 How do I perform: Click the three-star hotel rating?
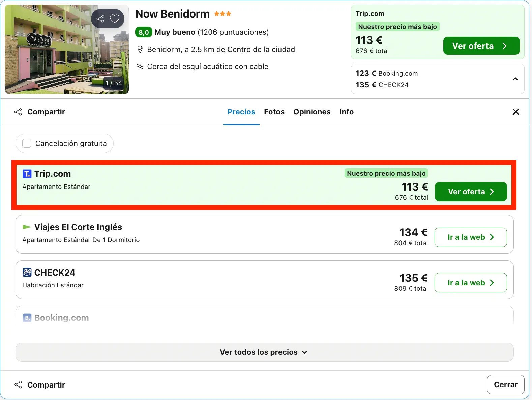(223, 14)
